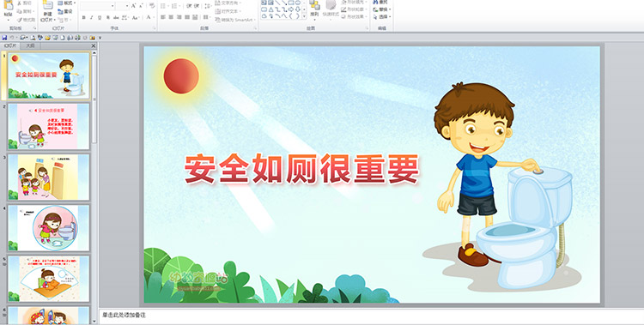Expand the shapes gallery more arrow

tap(304, 16)
